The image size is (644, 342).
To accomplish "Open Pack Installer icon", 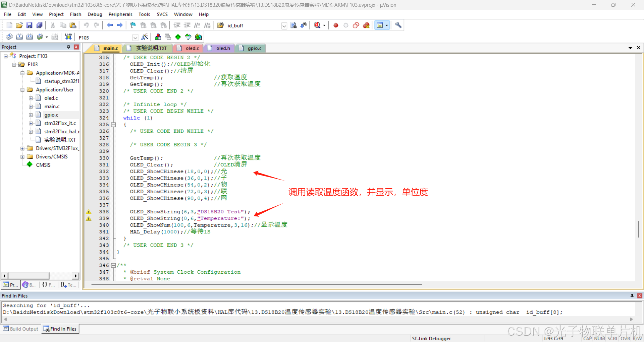I will 198,37.
